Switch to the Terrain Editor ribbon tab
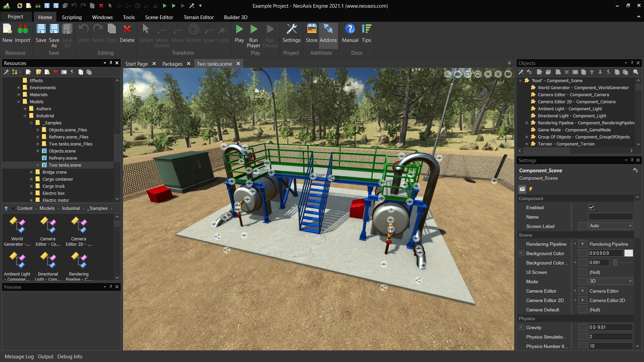644x362 pixels. [x=198, y=17]
